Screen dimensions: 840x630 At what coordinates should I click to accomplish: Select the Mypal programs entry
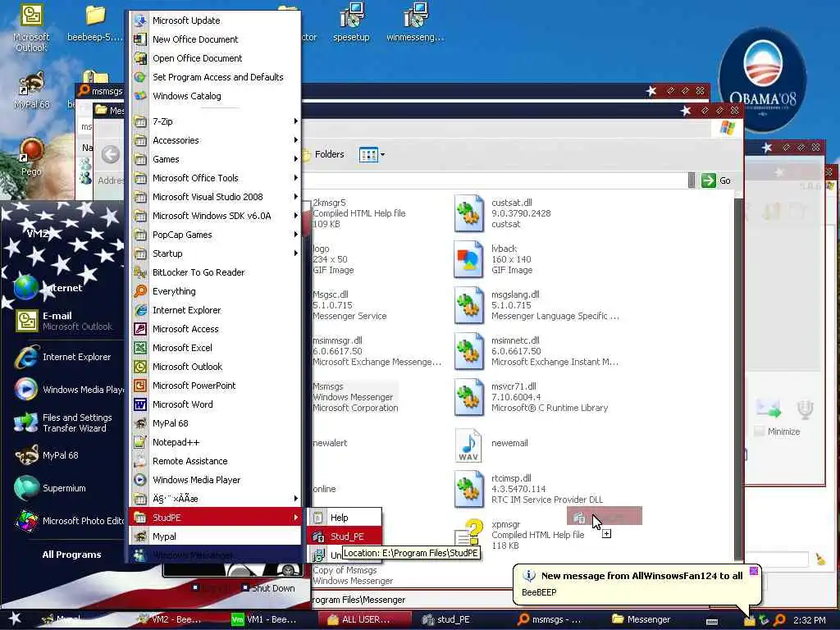(214, 536)
